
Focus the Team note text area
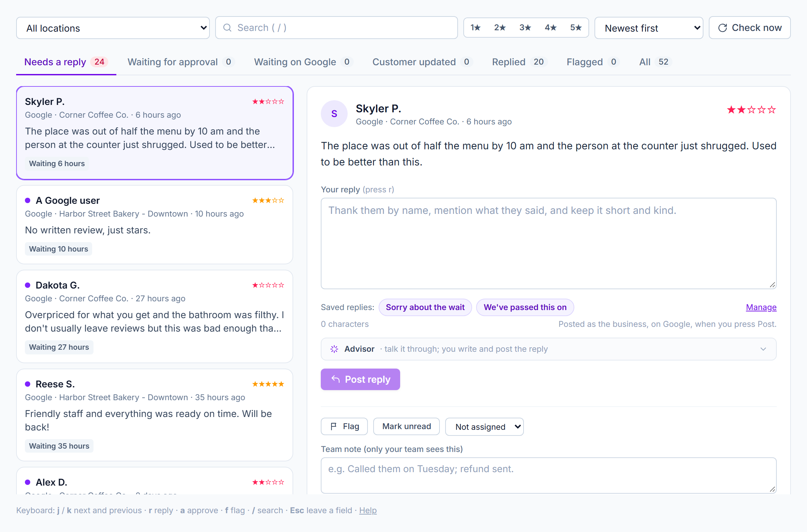tap(548, 476)
